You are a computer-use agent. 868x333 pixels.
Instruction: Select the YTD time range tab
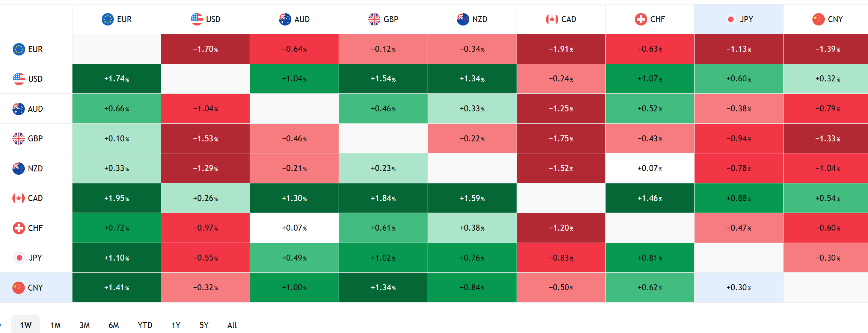pos(145,325)
